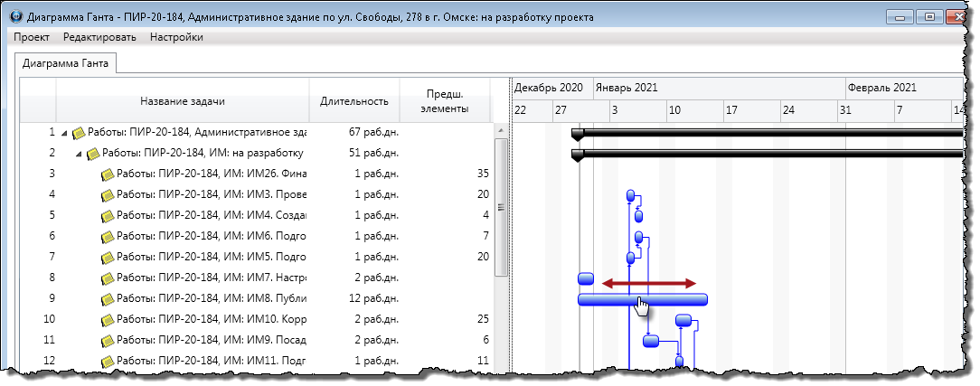
Task: Open the Проект menu
Action: pos(32,37)
